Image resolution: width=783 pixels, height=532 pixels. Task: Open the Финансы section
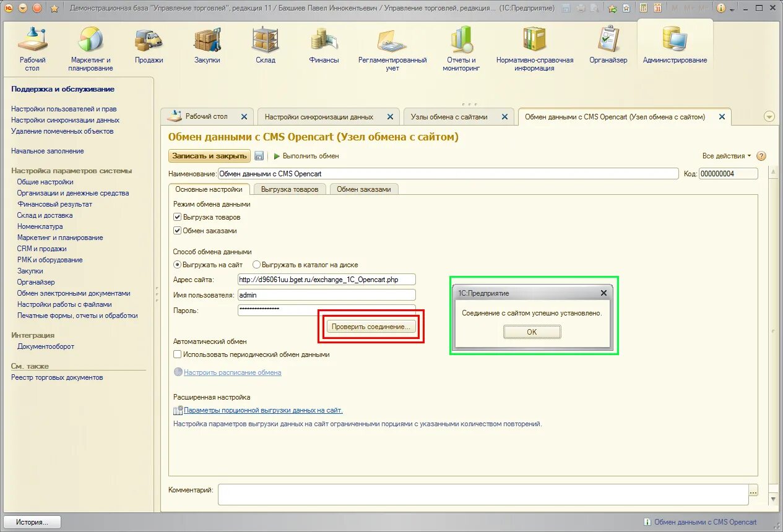324,45
